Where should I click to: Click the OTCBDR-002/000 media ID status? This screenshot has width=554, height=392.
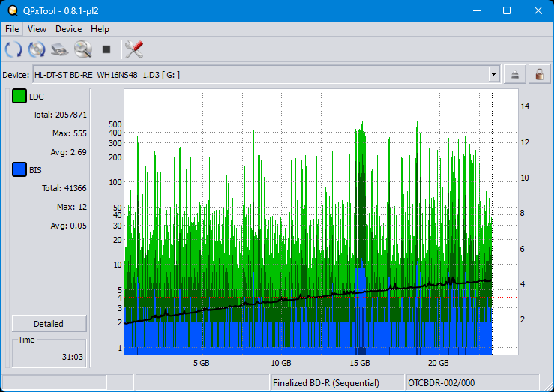point(441,383)
